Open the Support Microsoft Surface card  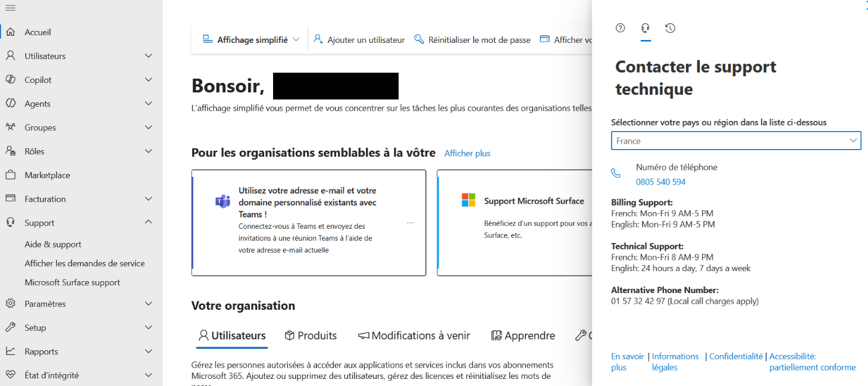click(x=515, y=223)
